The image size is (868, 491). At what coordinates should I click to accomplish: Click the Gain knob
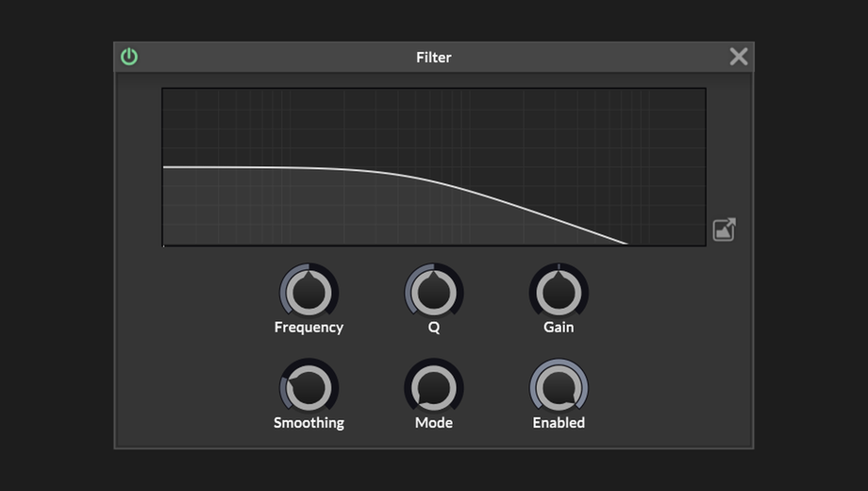(x=559, y=292)
